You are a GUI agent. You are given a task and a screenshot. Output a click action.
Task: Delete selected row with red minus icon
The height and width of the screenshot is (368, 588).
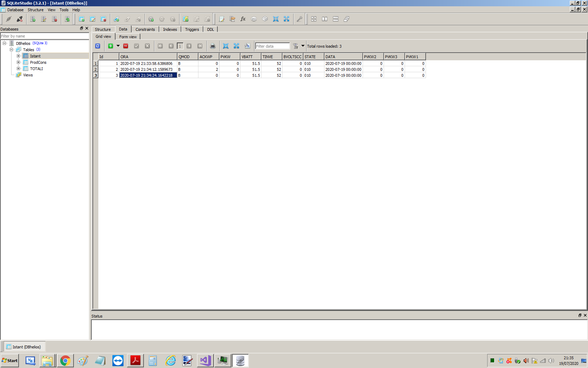pyautogui.click(x=126, y=46)
